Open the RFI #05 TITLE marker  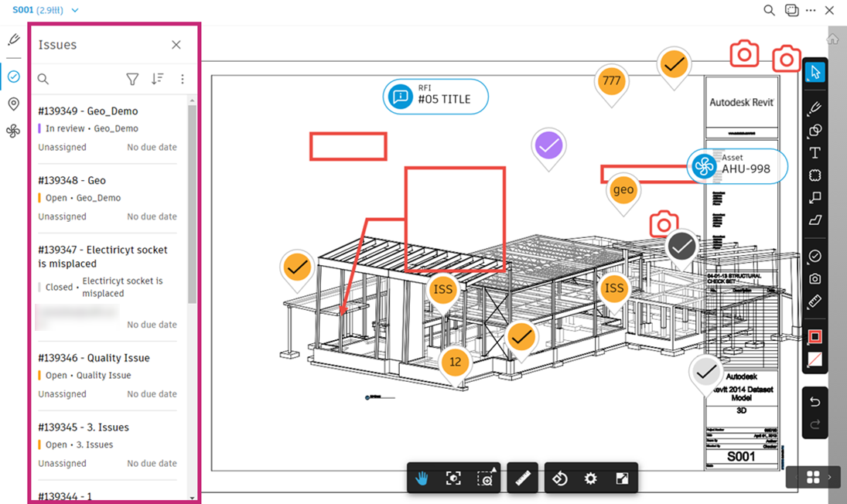pos(435,97)
